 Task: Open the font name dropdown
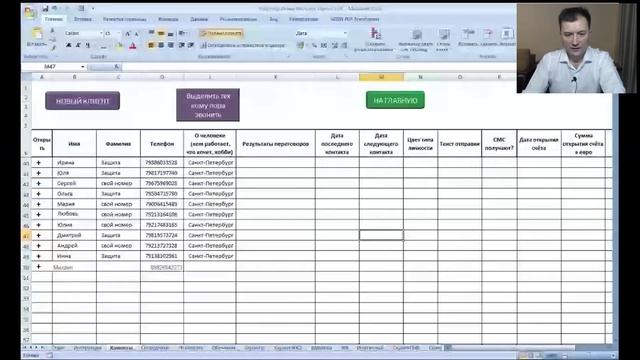pyautogui.click(x=101, y=33)
